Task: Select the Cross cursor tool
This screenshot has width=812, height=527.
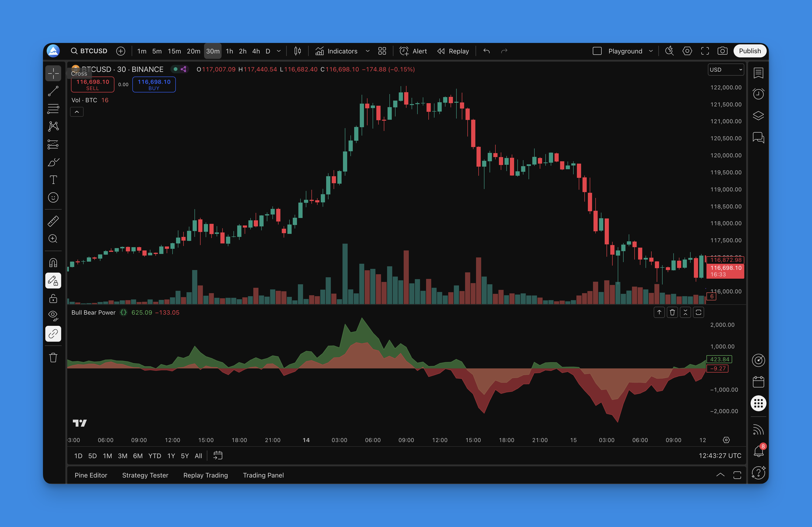Action: click(x=53, y=73)
